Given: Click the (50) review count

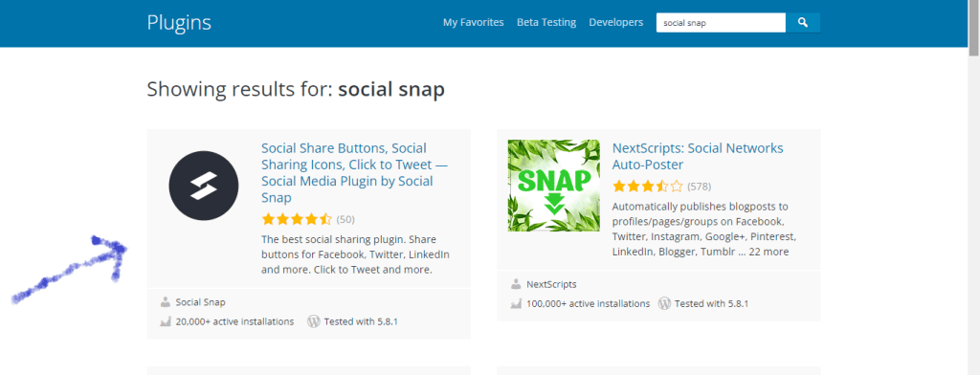Looking at the screenshot, I should 345,219.
